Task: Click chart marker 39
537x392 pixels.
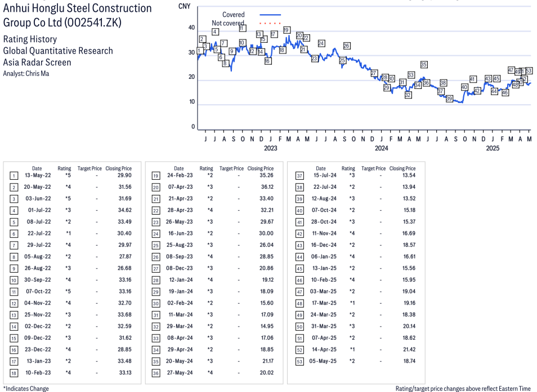Action: (x=449, y=99)
